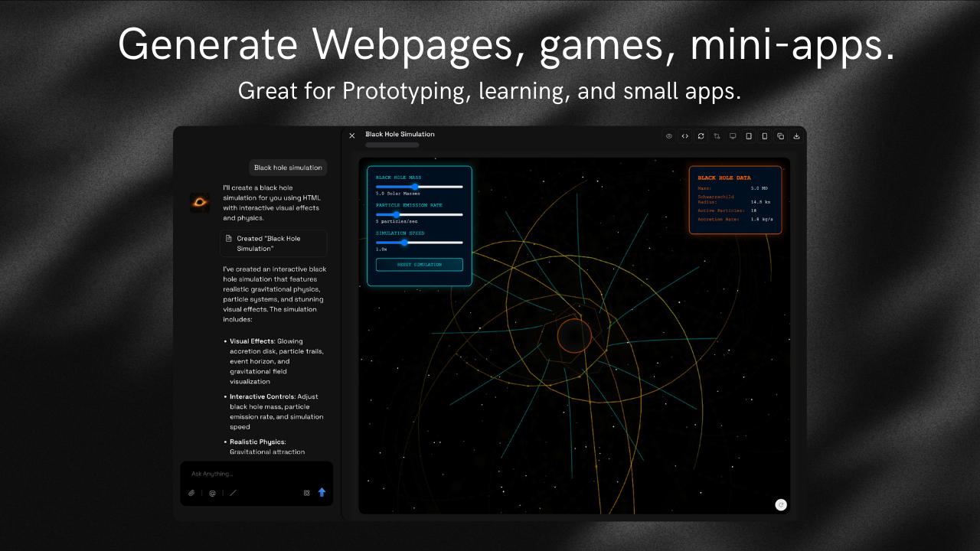Click the @ mention icon

click(x=212, y=493)
